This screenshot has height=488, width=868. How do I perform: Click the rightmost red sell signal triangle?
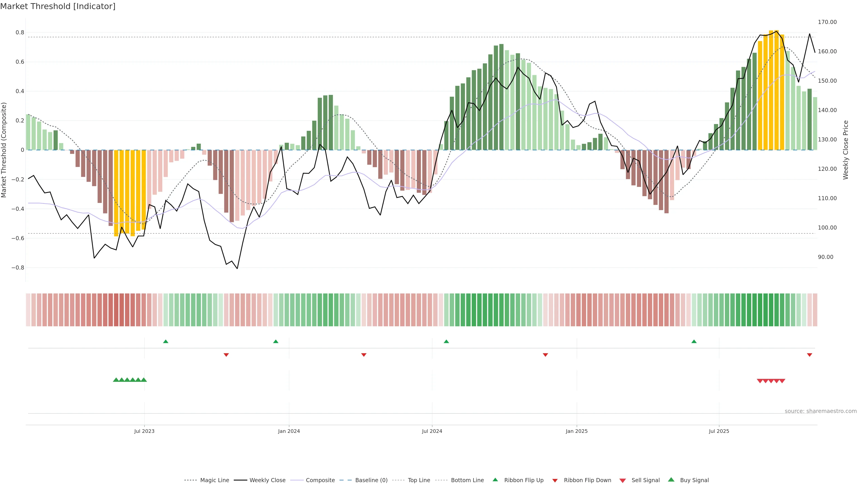point(782,381)
